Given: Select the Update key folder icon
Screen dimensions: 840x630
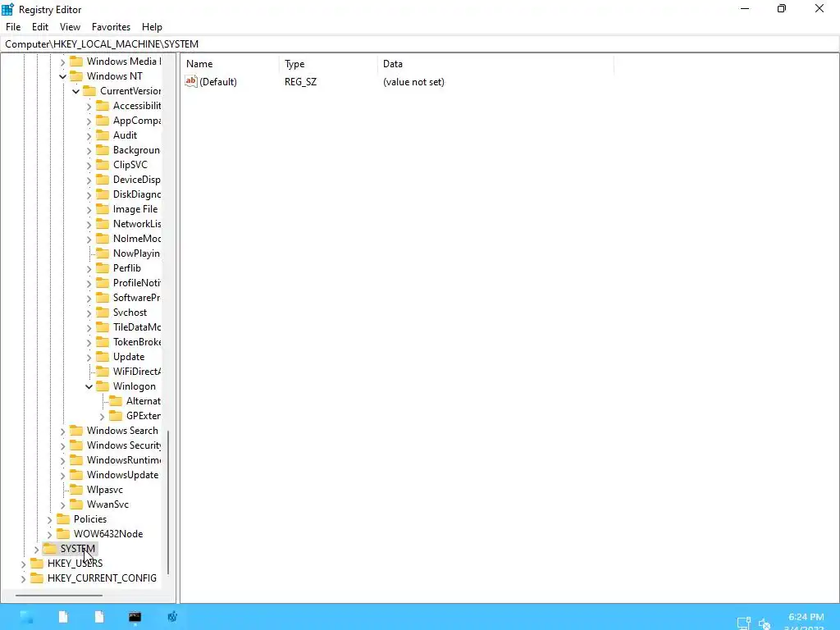Looking at the screenshot, I should point(103,357).
